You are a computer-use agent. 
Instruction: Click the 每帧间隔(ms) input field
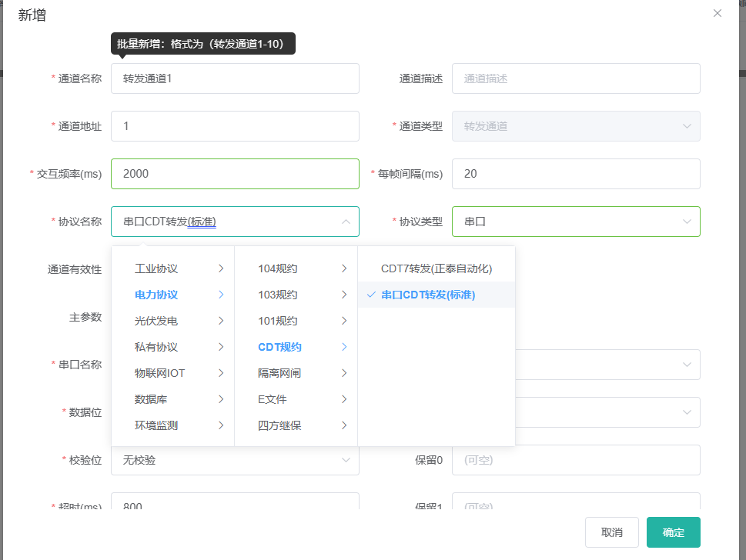point(576,174)
